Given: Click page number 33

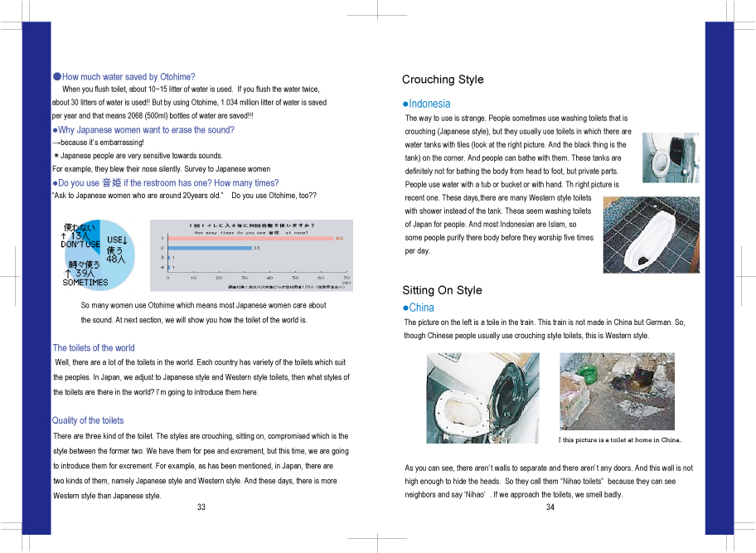Looking at the screenshot, I should pos(201,507).
